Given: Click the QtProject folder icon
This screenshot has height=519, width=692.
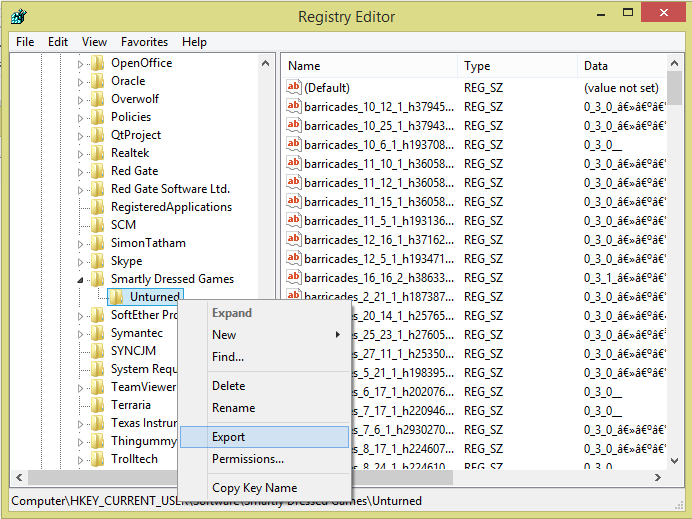Looking at the screenshot, I should point(98,135).
